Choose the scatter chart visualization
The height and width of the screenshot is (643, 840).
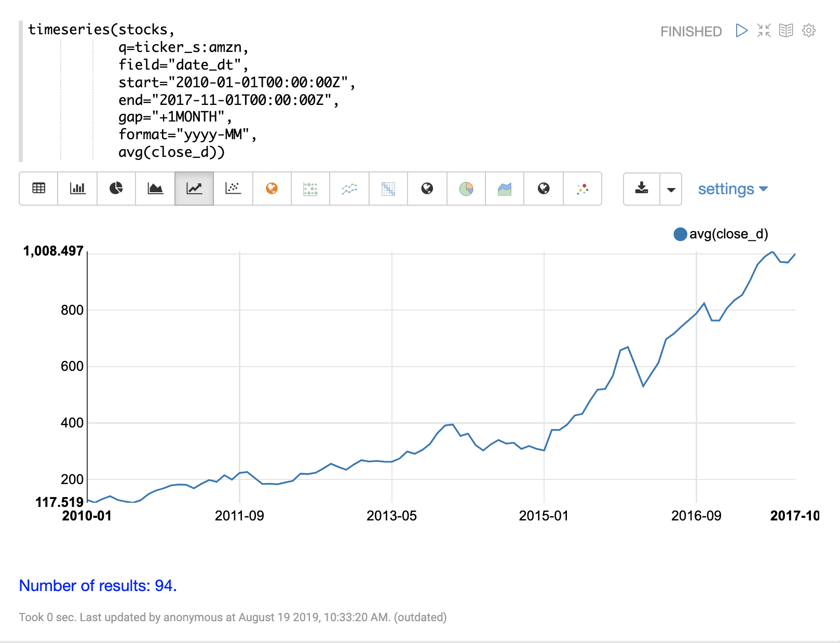pos(233,189)
